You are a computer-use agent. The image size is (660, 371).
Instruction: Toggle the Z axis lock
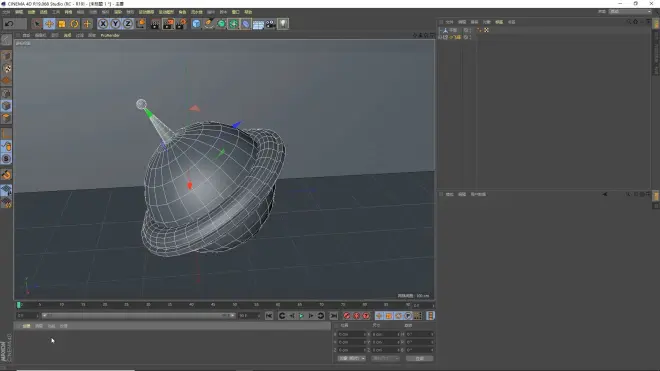pos(128,24)
